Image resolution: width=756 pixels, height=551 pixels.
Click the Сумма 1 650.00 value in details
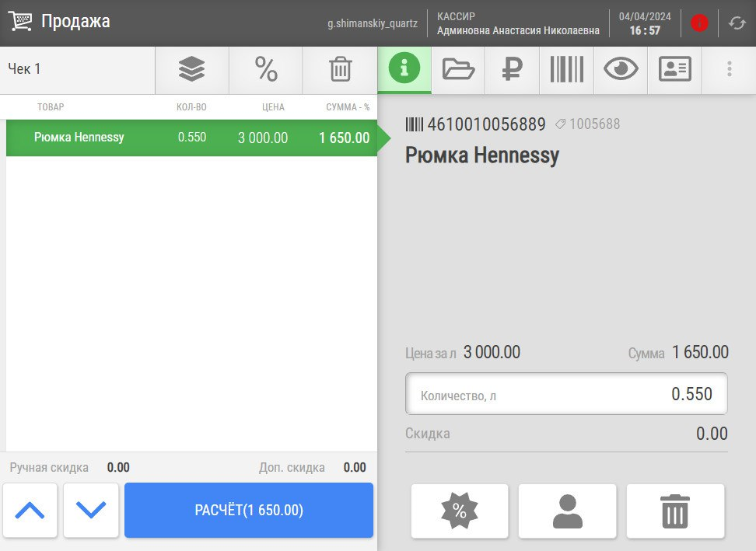(700, 352)
